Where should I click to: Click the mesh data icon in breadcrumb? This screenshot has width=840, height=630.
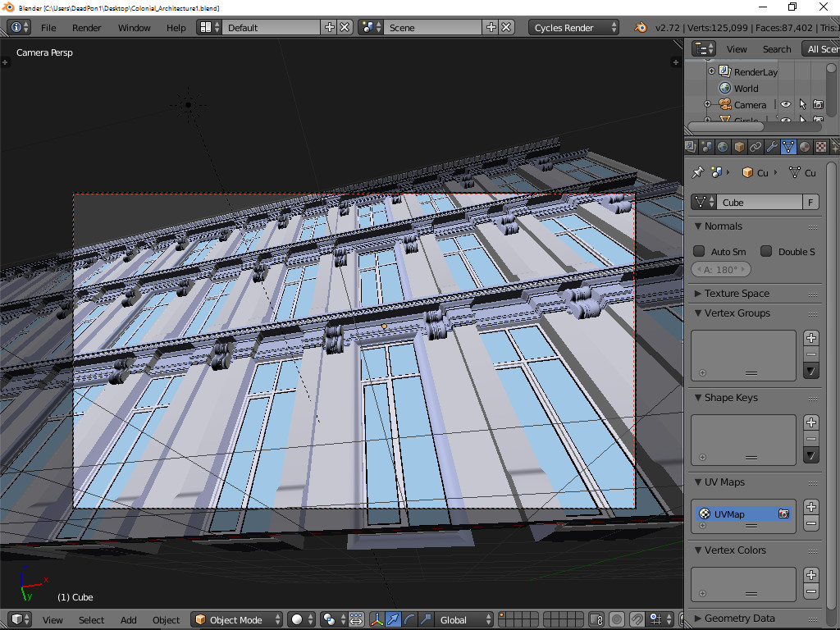tap(795, 172)
